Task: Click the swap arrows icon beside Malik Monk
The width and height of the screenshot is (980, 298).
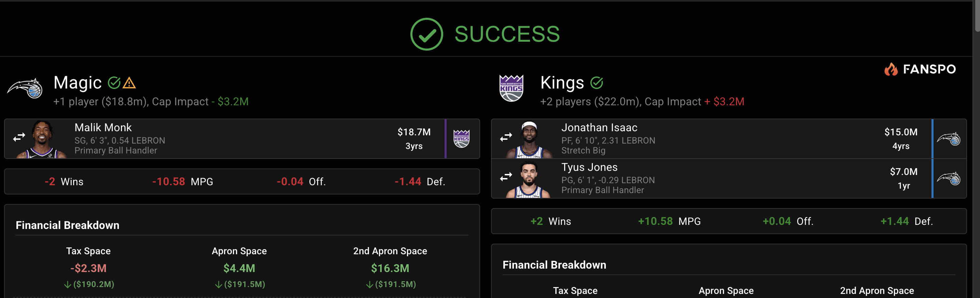Action: click(19, 137)
